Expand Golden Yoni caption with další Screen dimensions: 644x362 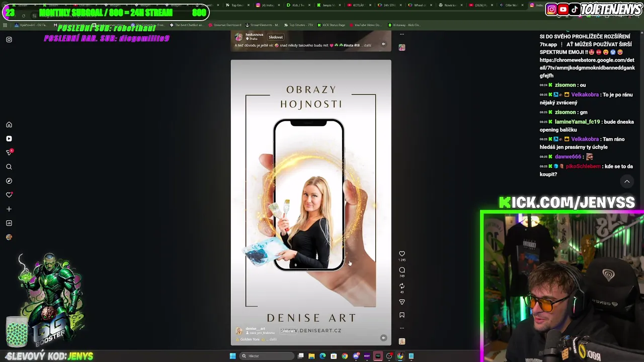tap(272, 339)
